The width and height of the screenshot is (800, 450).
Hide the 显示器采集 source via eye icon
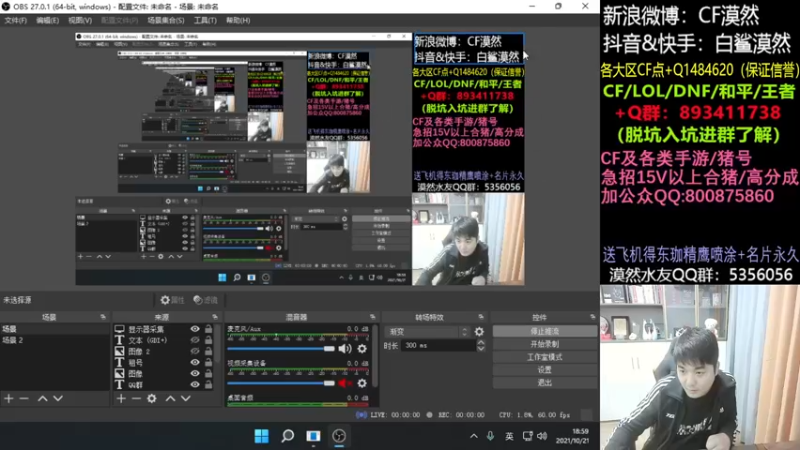click(x=195, y=329)
